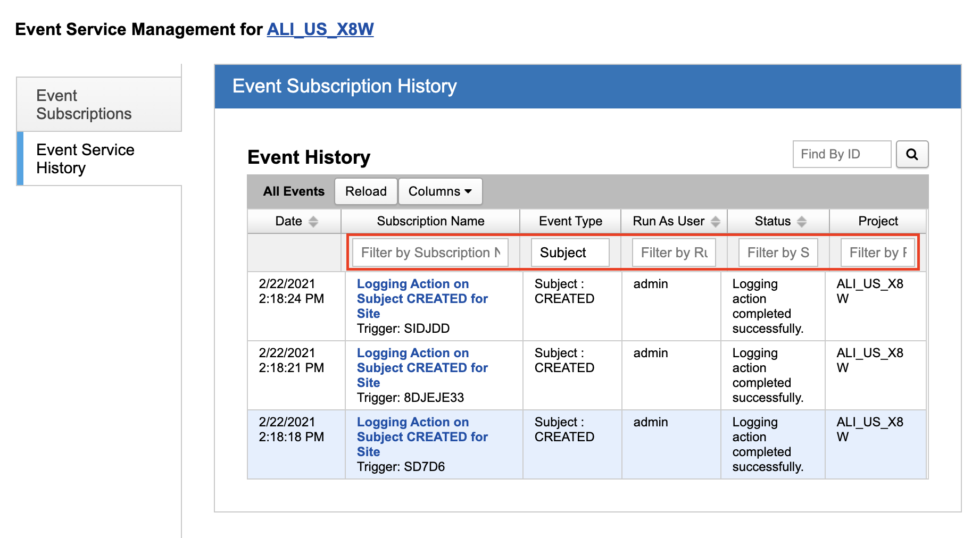Sort by Run As User arrows
The width and height of the screenshot is (980, 538).
tap(715, 222)
